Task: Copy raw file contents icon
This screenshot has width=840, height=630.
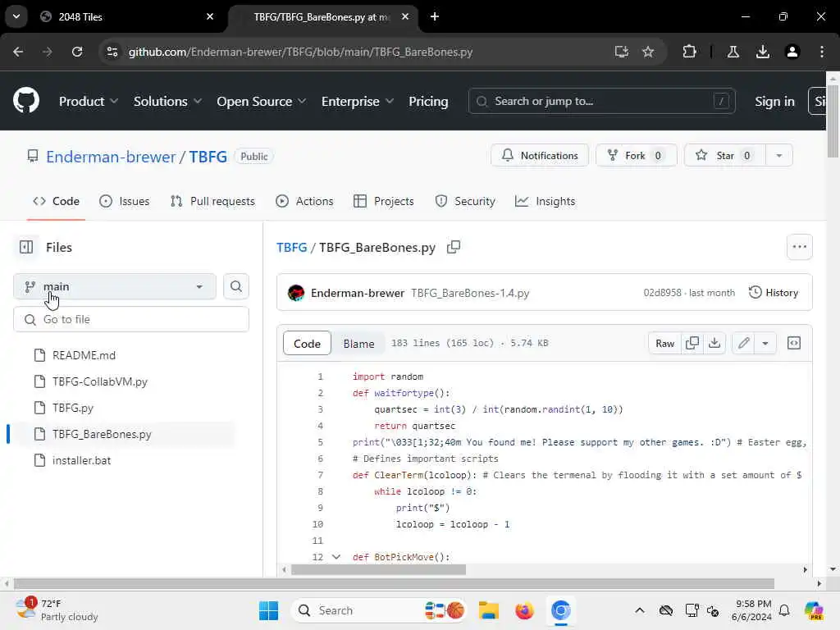Action: coord(692,344)
